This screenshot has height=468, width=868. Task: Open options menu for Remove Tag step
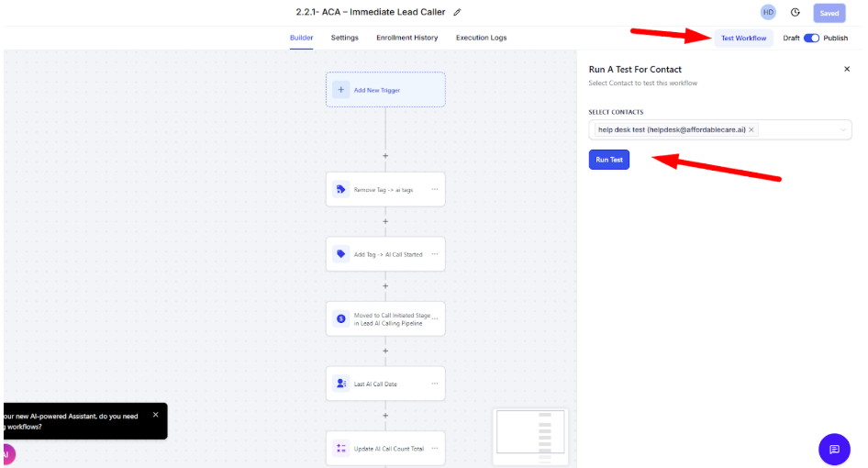tap(435, 189)
